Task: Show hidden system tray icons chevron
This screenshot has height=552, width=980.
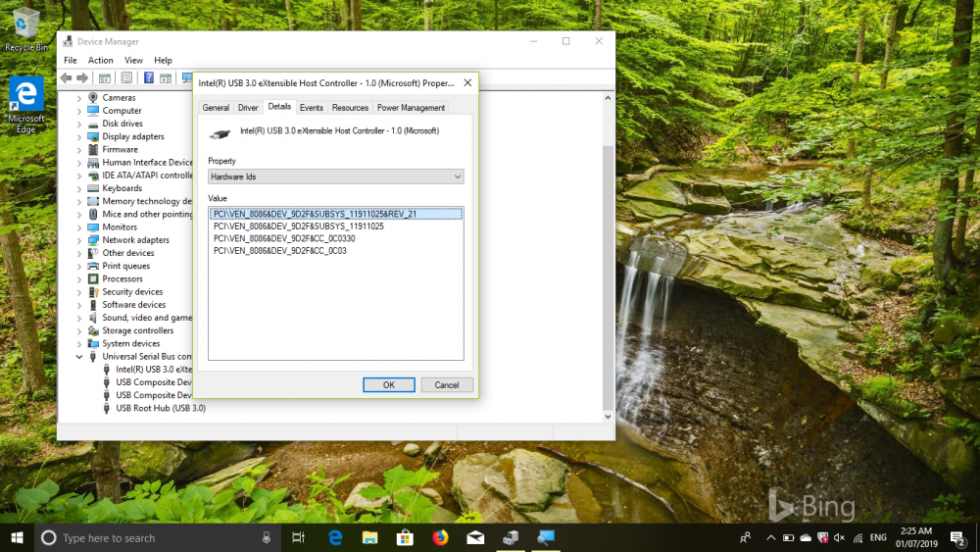Action: pos(771,537)
